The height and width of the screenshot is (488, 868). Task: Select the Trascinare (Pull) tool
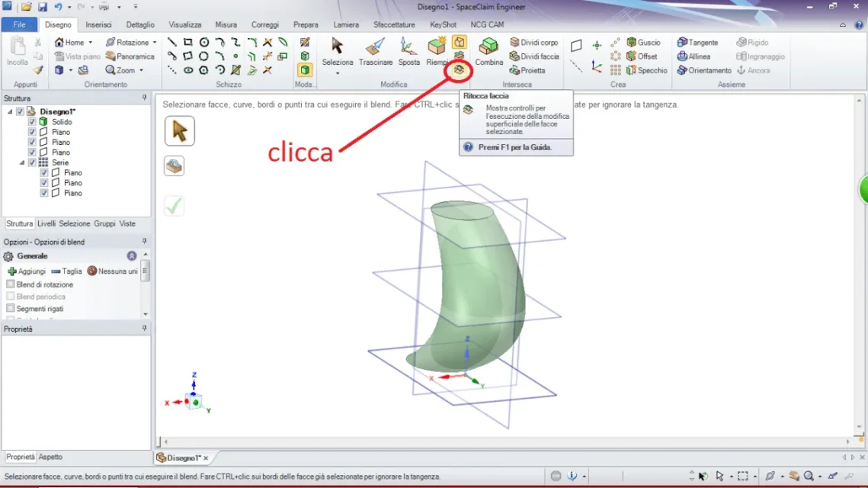coord(375,51)
